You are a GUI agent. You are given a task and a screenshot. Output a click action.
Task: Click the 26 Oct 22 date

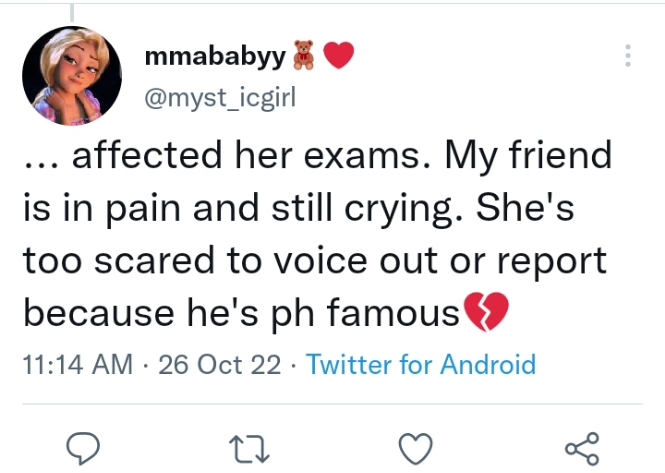(220, 364)
